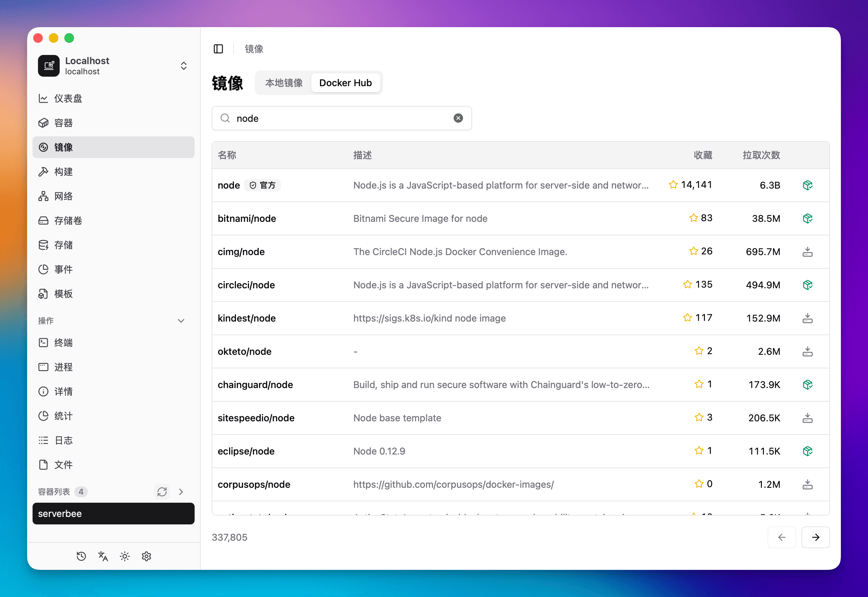The image size is (868, 597).
Task: Collapse the sidebar using the panel toggle
Action: pyautogui.click(x=218, y=49)
